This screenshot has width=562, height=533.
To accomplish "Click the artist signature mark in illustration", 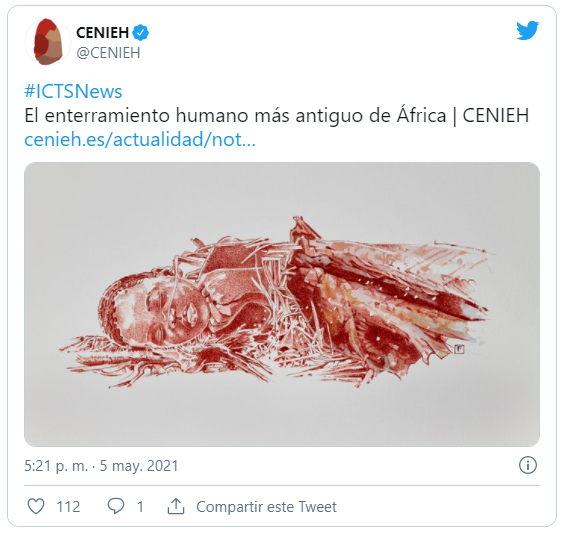I will (459, 349).
